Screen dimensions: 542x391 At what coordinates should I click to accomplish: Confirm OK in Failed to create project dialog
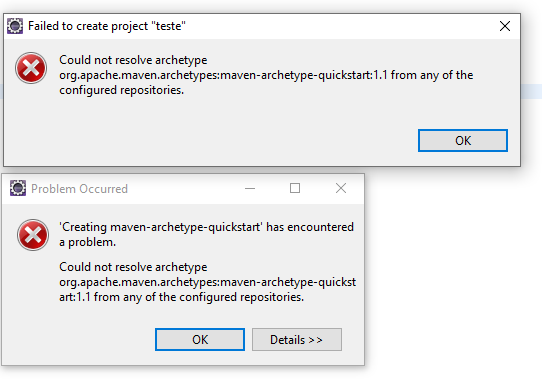[x=463, y=140]
